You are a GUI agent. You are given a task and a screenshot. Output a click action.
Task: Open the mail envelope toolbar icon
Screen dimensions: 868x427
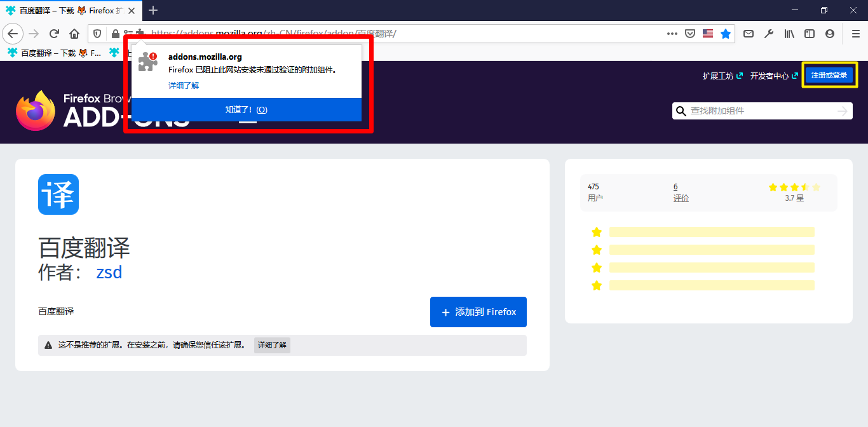pos(749,34)
